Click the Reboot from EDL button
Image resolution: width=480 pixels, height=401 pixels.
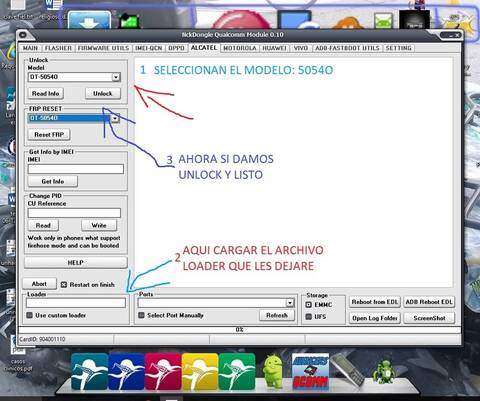375,302
